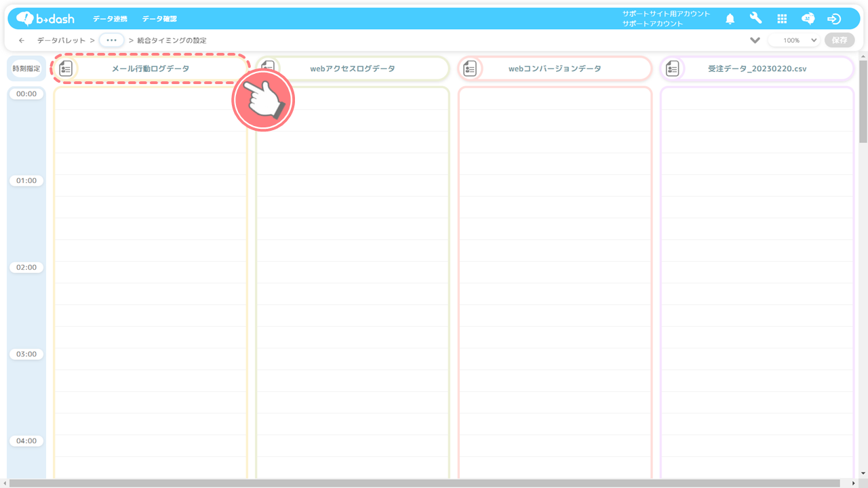The height and width of the screenshot is (488, 868).
Task: Click the 03:00 time marker
Action: point(26,354)
